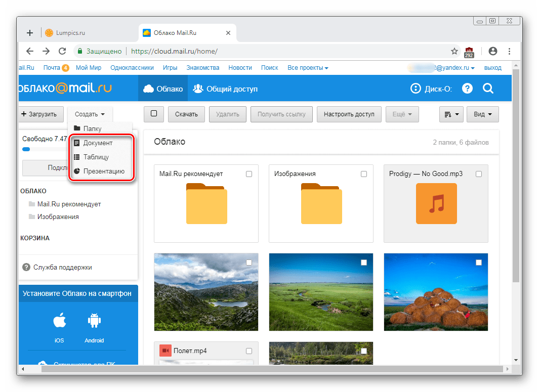Open the mountain lake photo thumbnail
Viewport: 539px width, 392px height.
click(x=206, y=292)
